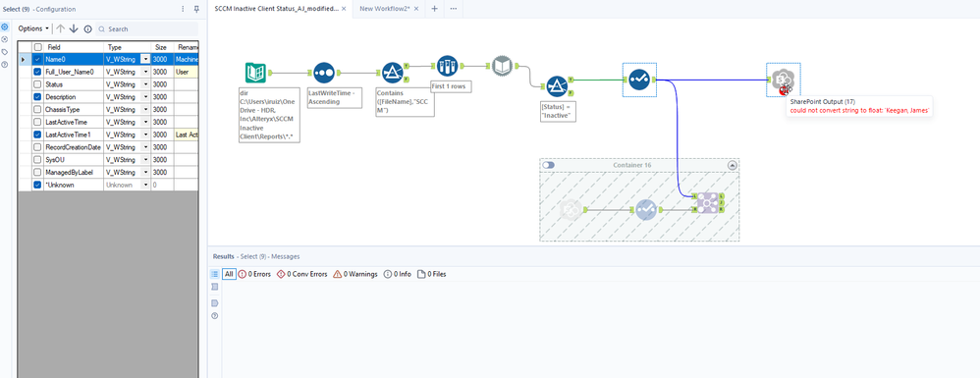Viewport: 980px width, 378px height.
Task: Select the Filter tool with Status = Inactive
Action: click(x=556, y=86)
